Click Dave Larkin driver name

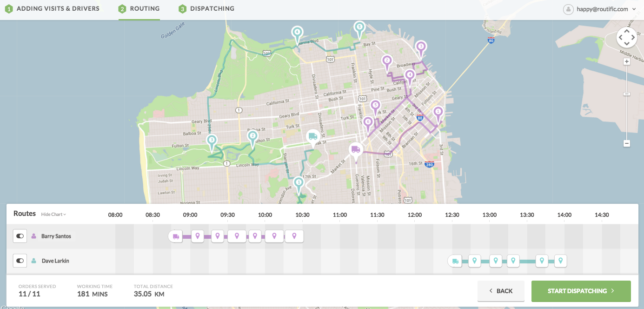[x=55, y=261]
